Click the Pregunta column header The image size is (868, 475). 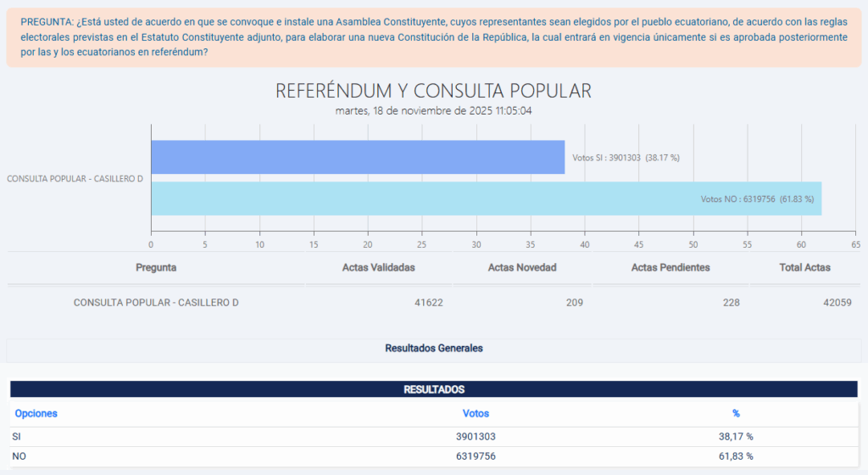click(x=156, y=267)
